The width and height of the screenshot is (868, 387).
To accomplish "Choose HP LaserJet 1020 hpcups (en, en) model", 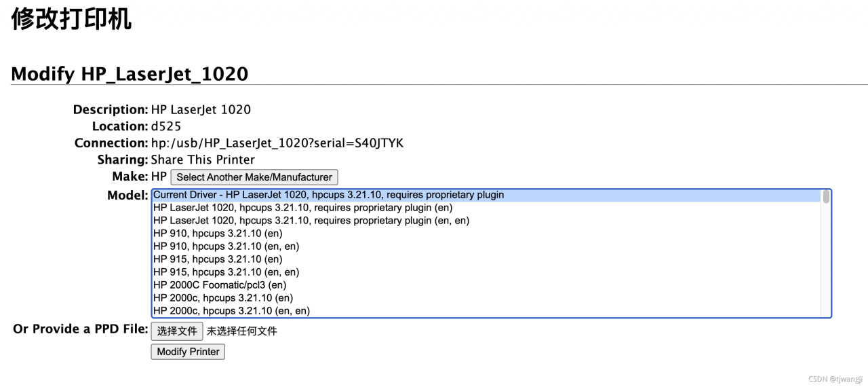I will point(311,221).
